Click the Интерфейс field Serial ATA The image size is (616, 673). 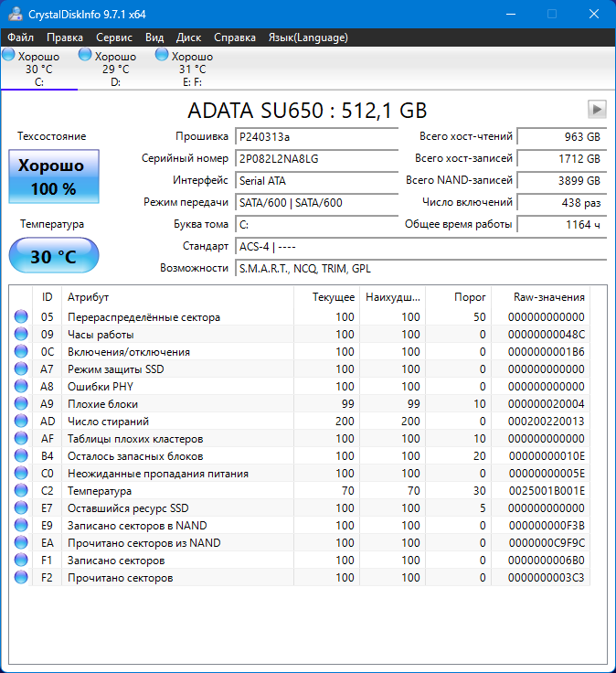(316, 181)
